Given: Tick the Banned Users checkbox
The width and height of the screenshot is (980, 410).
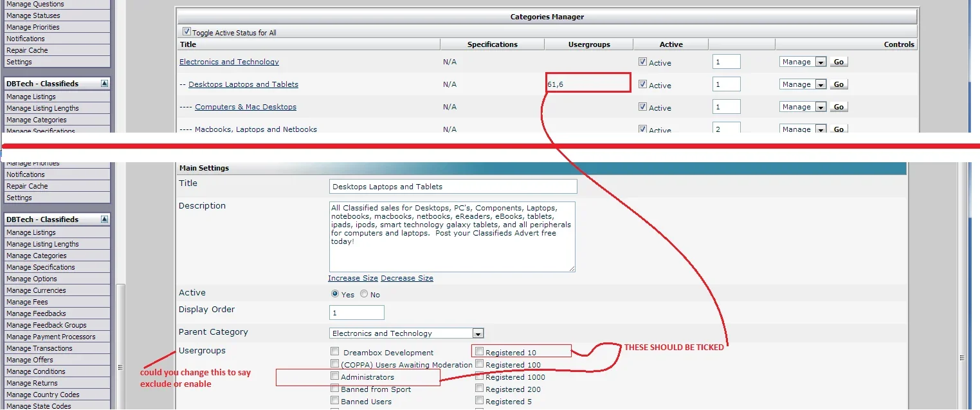Looking at the screenshot, I should (x=334, y=400).
